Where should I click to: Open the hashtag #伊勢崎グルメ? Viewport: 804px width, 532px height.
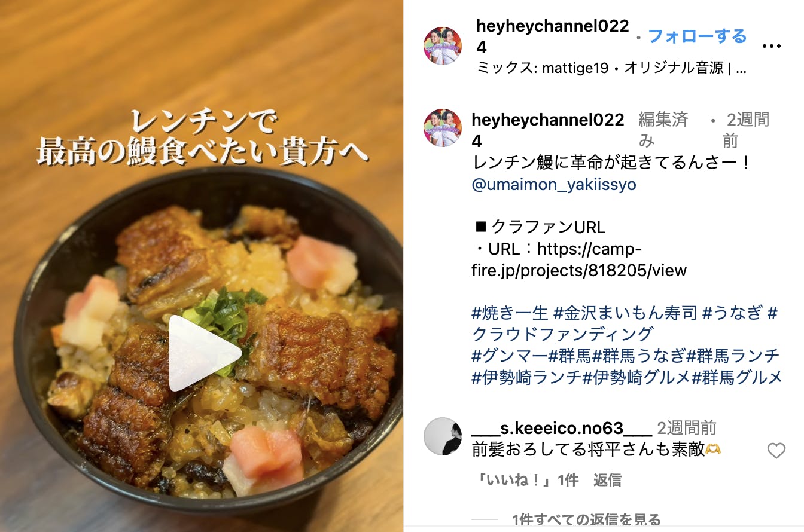(636, 377)
